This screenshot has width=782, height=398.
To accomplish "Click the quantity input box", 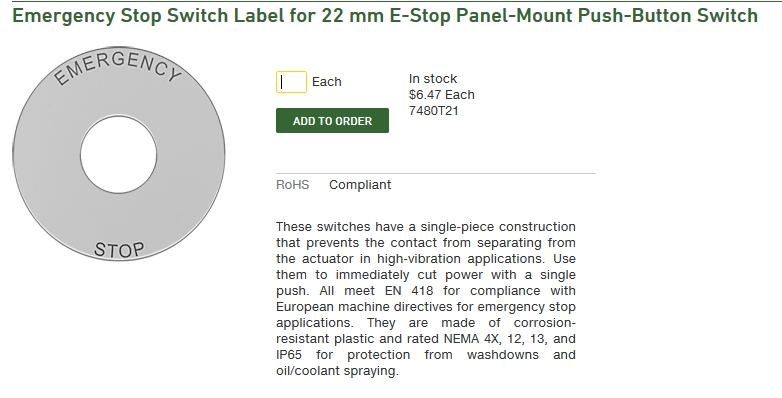I will coord(291,82).
